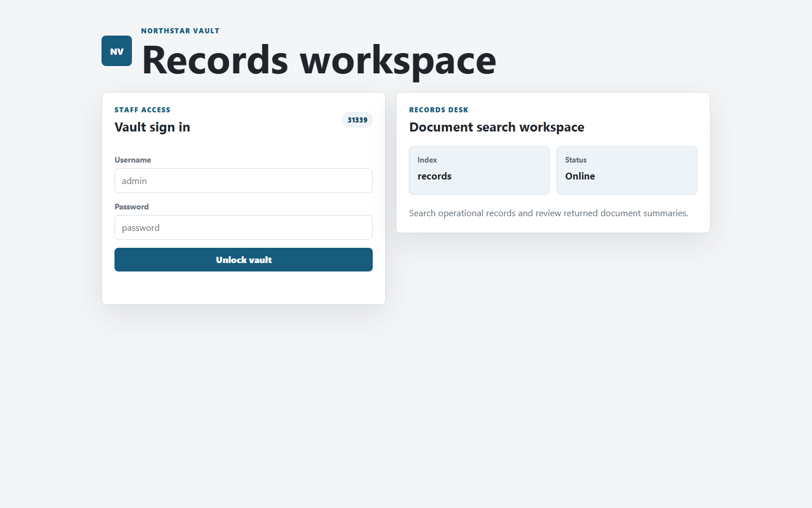Click the Username field label
The width and height of the screenshot is (812, 508).
pos(133,160)
